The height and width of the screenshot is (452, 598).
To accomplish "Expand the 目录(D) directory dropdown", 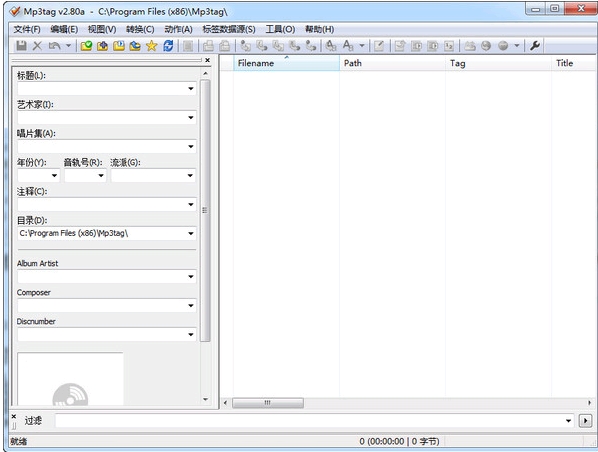I will click(x=191, y=233).
